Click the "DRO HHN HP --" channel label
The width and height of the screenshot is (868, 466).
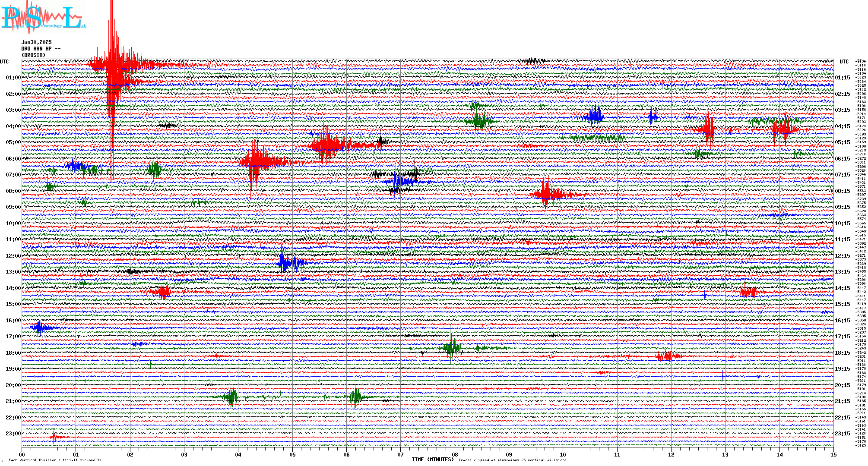[41, 49]
